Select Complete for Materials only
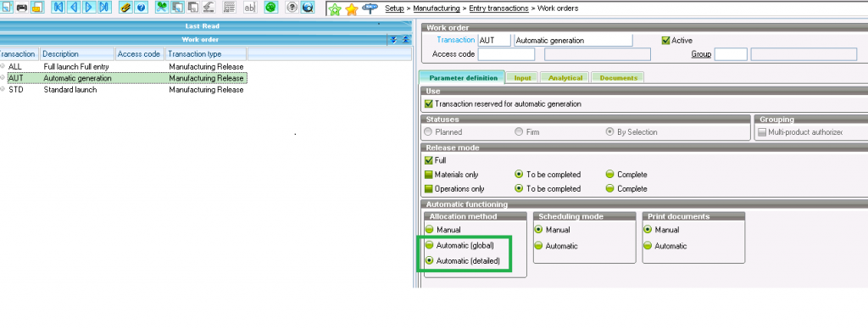Image resolution: width=868 pixels, height=329 pixels. [x=610, y=174]
